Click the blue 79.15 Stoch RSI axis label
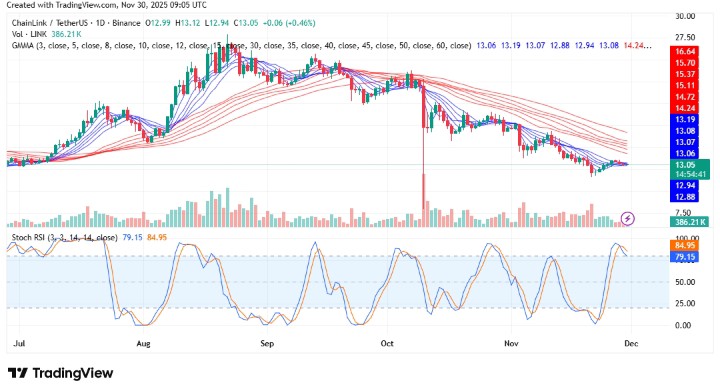This screenshot has width=720, height=387. coord(684,257)
